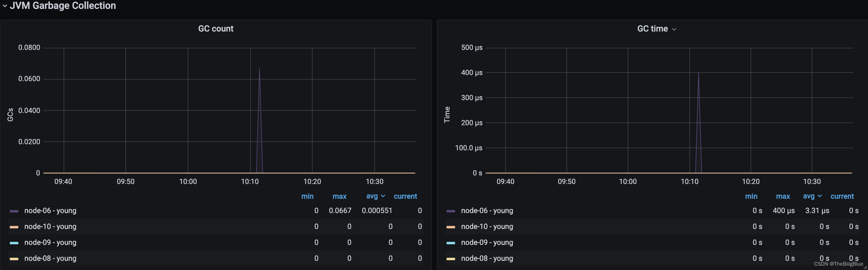This screenshot has width=868, height=270.
Task: Sort GC count legend by current
Action: tap(405, 196)
